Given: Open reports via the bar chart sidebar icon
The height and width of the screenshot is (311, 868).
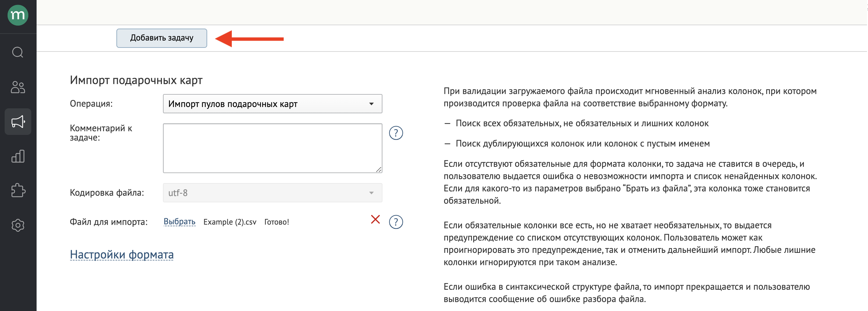Looking at the screenshot, I should pyautogui.click(x=18, y=156).
